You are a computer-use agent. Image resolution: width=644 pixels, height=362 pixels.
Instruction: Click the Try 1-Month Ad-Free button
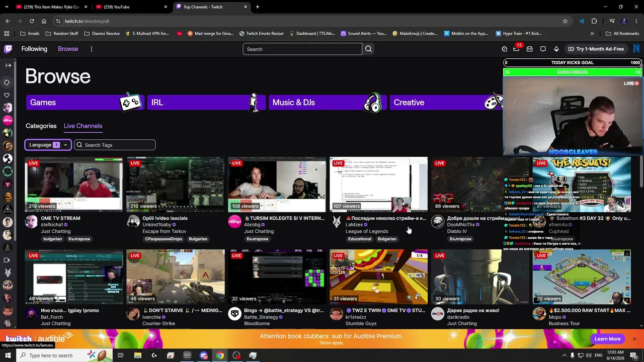point(596,49)
